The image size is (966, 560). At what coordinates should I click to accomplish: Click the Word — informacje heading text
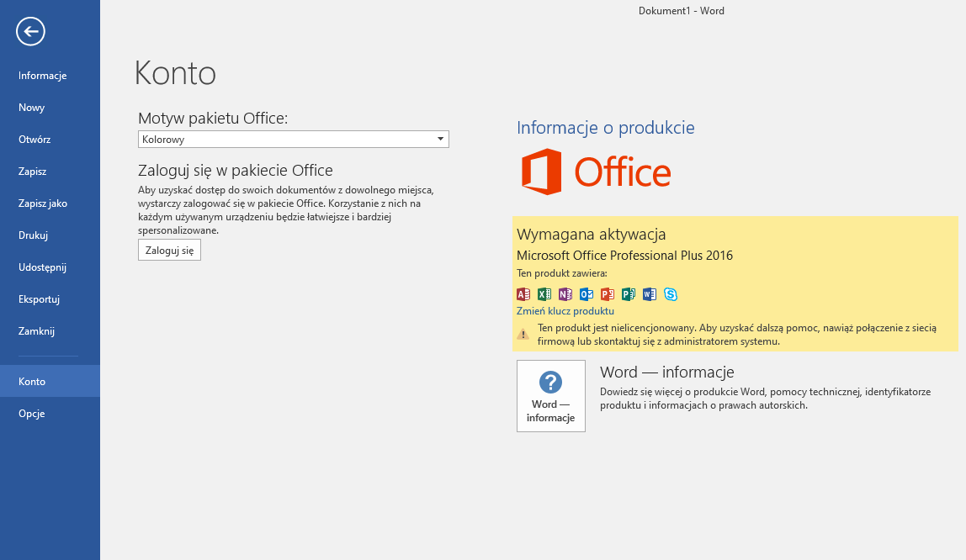[667, 372]
